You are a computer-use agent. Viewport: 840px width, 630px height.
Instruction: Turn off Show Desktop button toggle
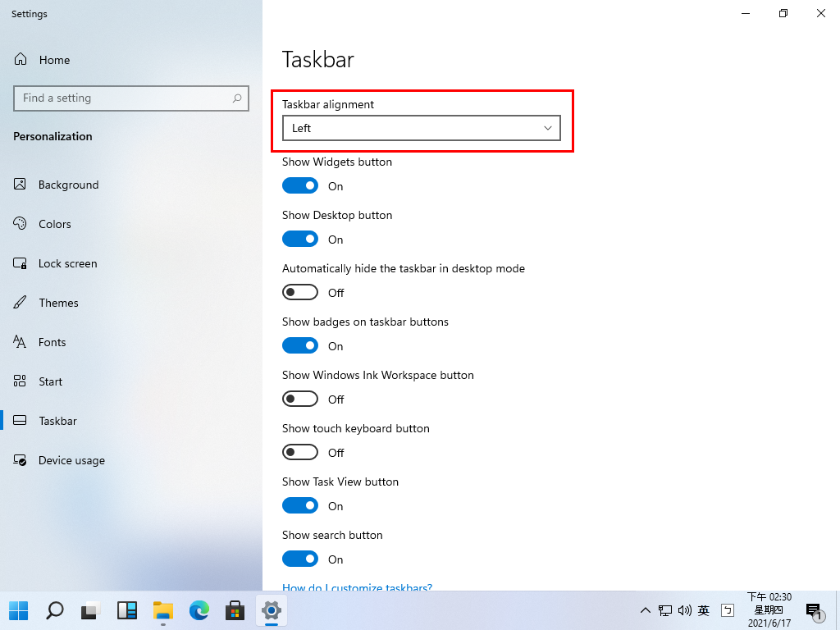tap(300, 239)
